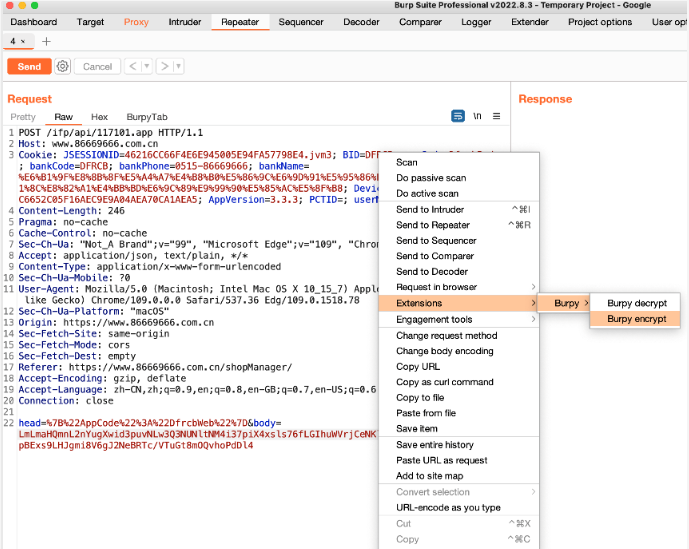Expand the Request in browser submenu
689x549 pixels.
[x=533, y=287]
